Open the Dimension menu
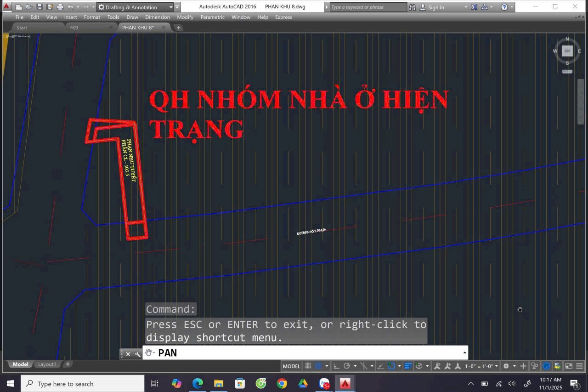588x392 pixels. tap(158, 17)
